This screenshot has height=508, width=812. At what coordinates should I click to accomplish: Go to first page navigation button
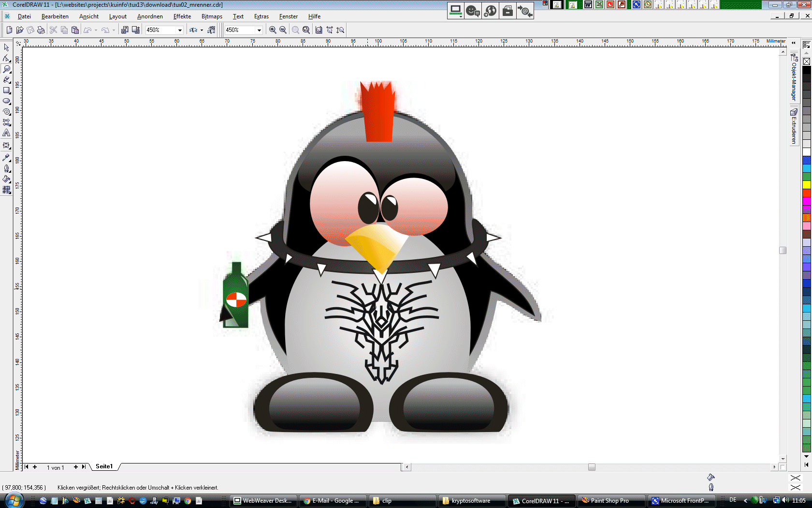[27, 467]
